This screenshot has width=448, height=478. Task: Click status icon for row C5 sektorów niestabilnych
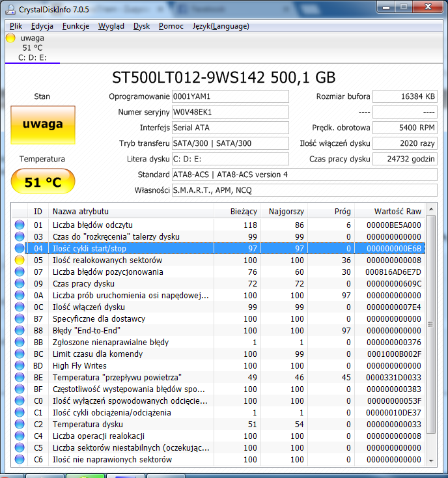[x=20, y=448]
